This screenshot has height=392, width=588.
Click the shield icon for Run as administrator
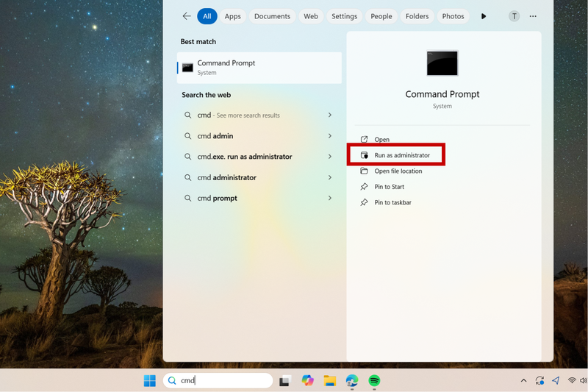point(364,155)
